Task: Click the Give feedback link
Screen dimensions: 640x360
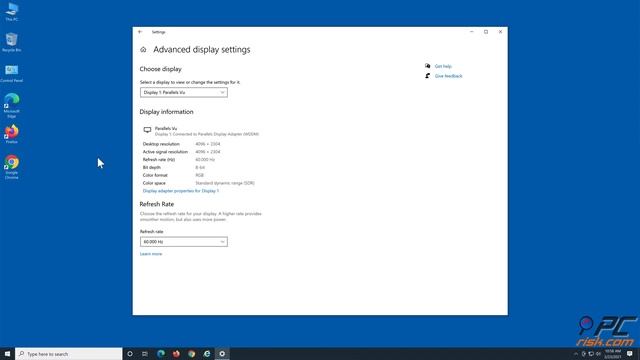Action: click(x=449, y=76)
